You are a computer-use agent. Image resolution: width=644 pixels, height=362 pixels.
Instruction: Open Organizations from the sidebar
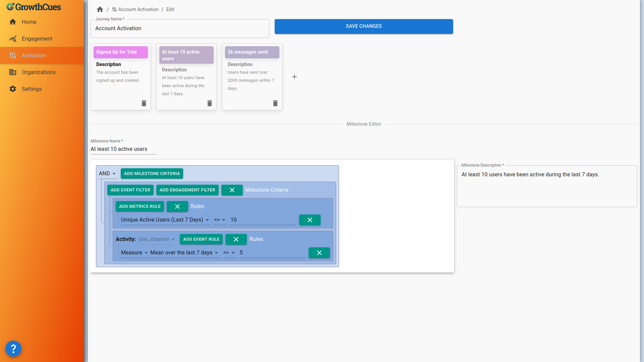coord(39,72)
